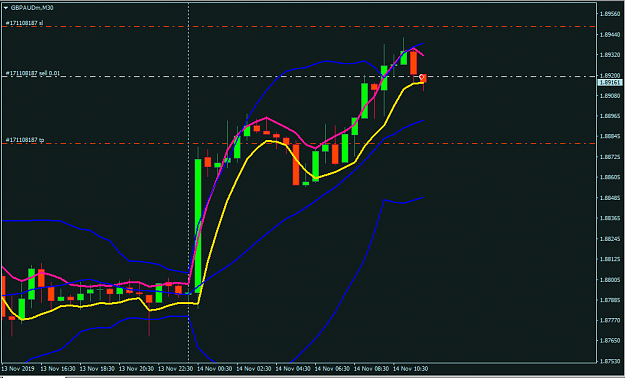The image size is (625, 378).
Task: Click the 1.89320 price scale label
Action: tap(609, 55)
